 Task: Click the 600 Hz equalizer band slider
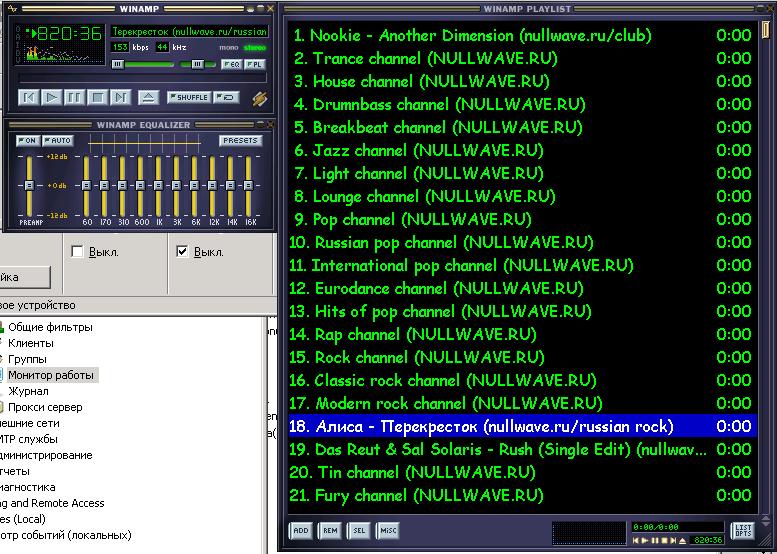pos(140,185)
